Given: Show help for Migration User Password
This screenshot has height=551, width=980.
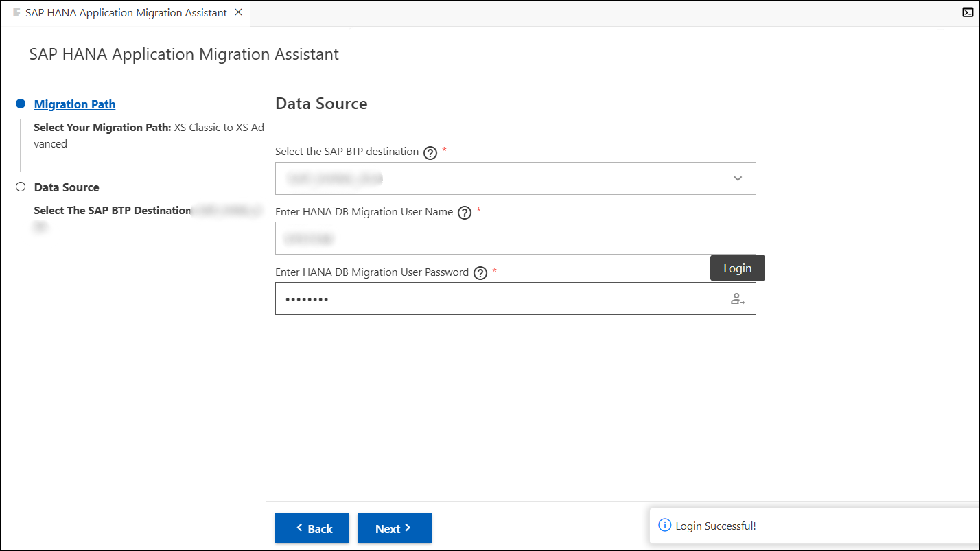Looking at the screenshot, I should [x=480, y=273].
